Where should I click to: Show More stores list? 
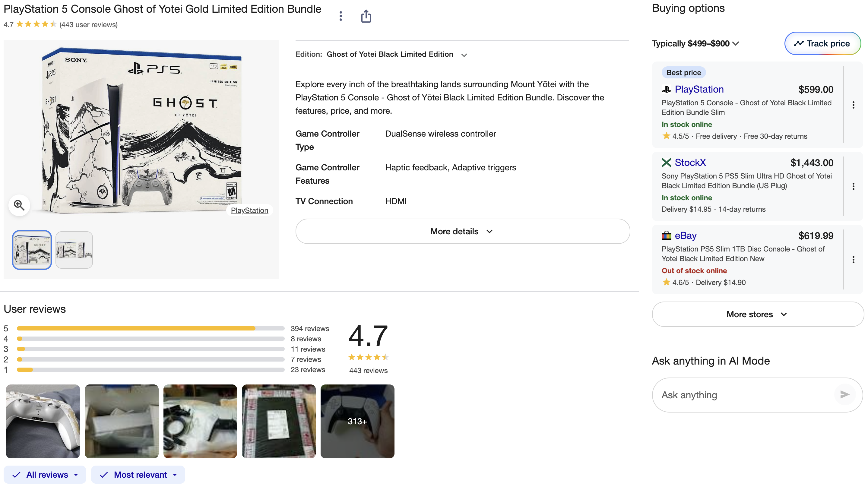click(757, 314)
